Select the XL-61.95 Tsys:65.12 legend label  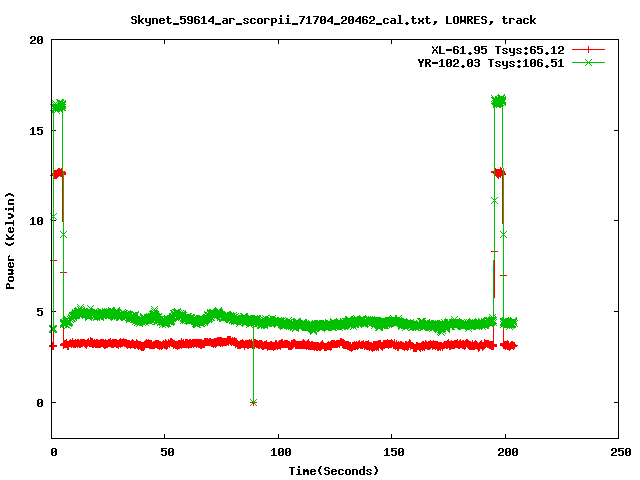(x=498, y=50)
